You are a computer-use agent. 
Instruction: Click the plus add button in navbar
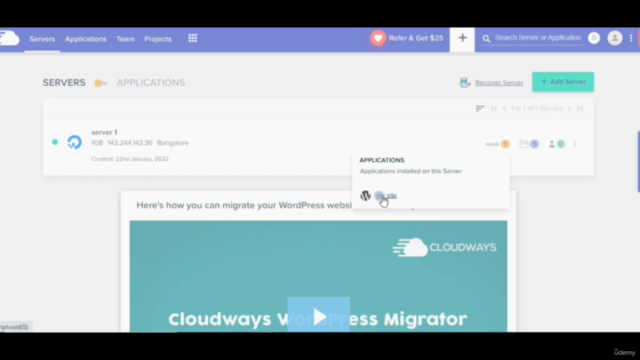click(462, 38)
